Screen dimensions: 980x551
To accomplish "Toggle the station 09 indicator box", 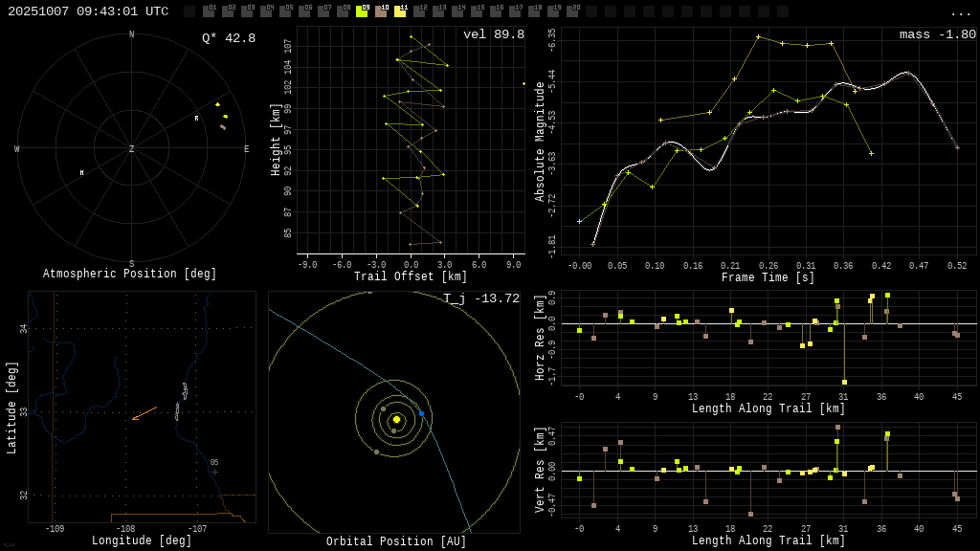I will click(x=362, y=11).
